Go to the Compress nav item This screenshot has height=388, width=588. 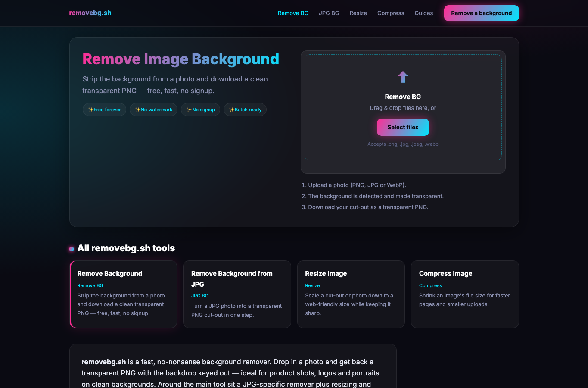[391, 13]
